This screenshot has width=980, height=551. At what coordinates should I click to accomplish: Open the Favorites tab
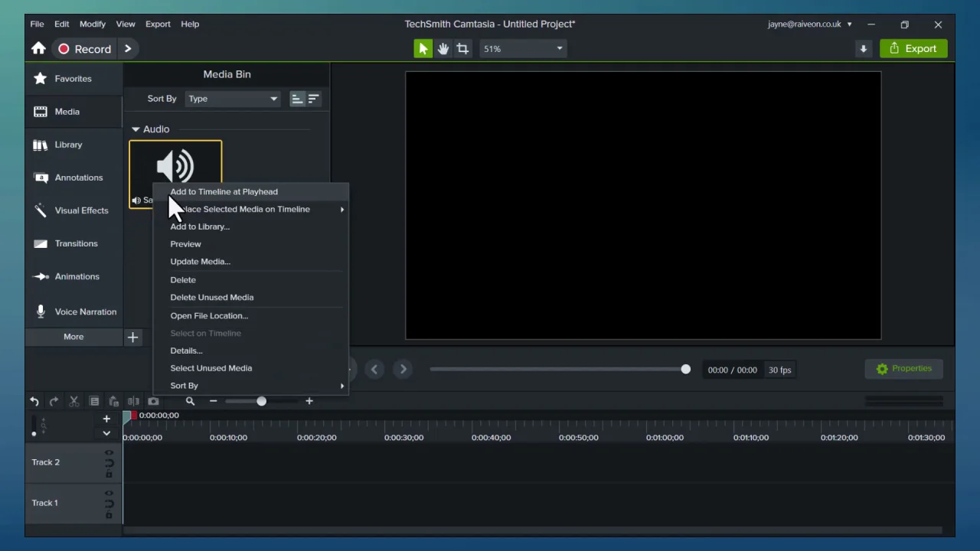[x=73, y=79]
